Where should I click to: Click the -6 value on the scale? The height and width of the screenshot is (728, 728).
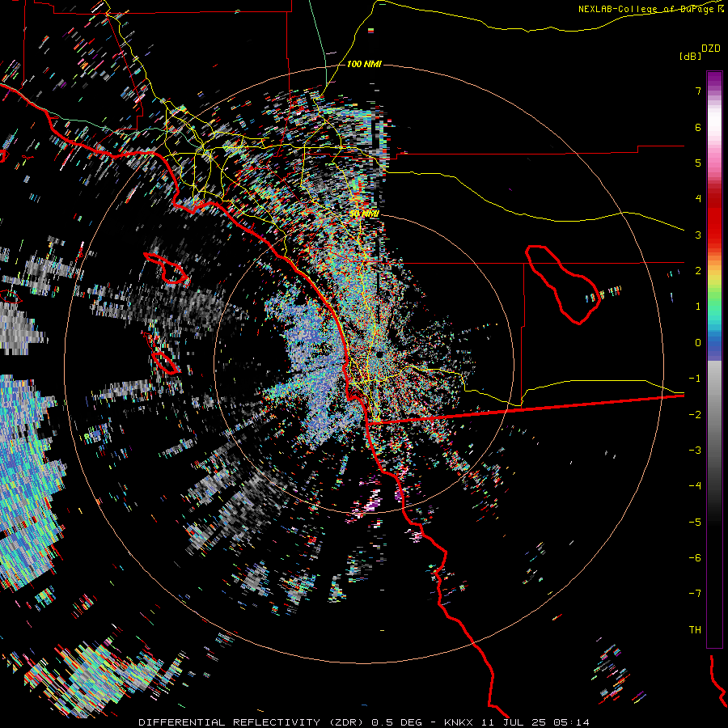tap(695, 558)
